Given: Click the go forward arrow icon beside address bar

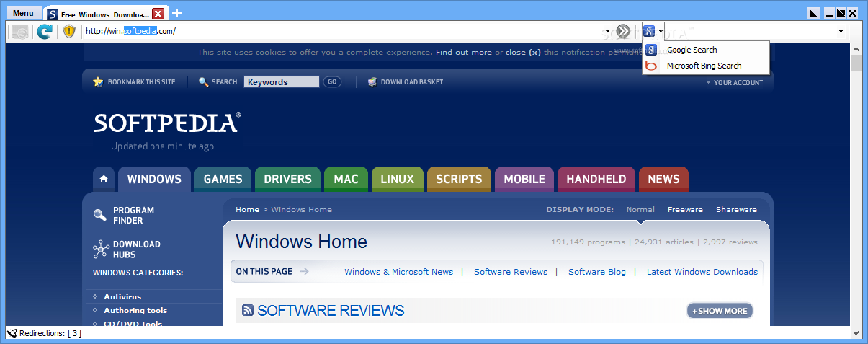Looking at the screenshot, I should [x=624, y=31].
